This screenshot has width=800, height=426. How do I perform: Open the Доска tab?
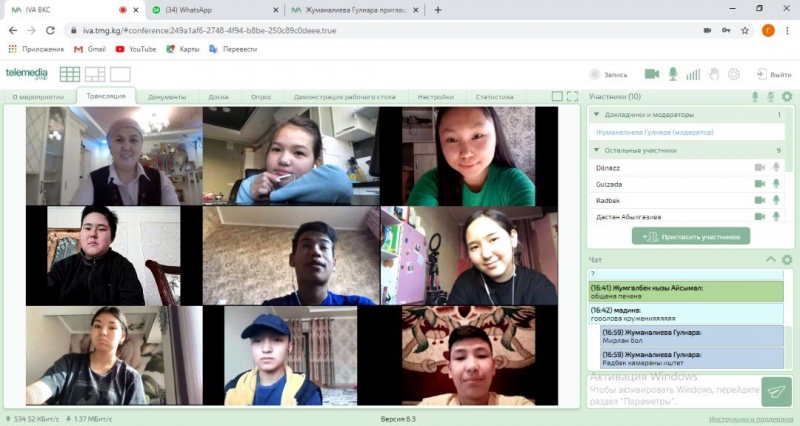pos(218,97)
